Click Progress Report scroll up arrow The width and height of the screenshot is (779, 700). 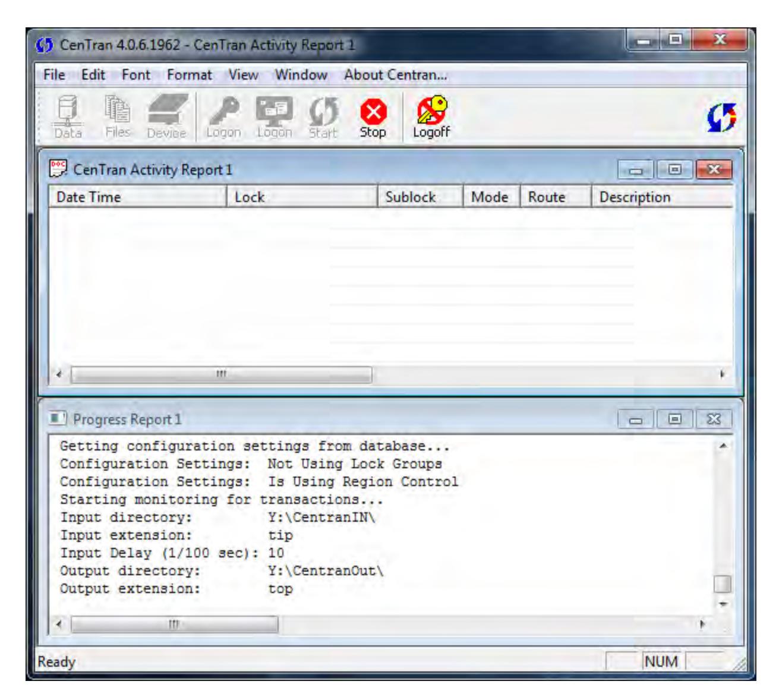tap(722, 446)
